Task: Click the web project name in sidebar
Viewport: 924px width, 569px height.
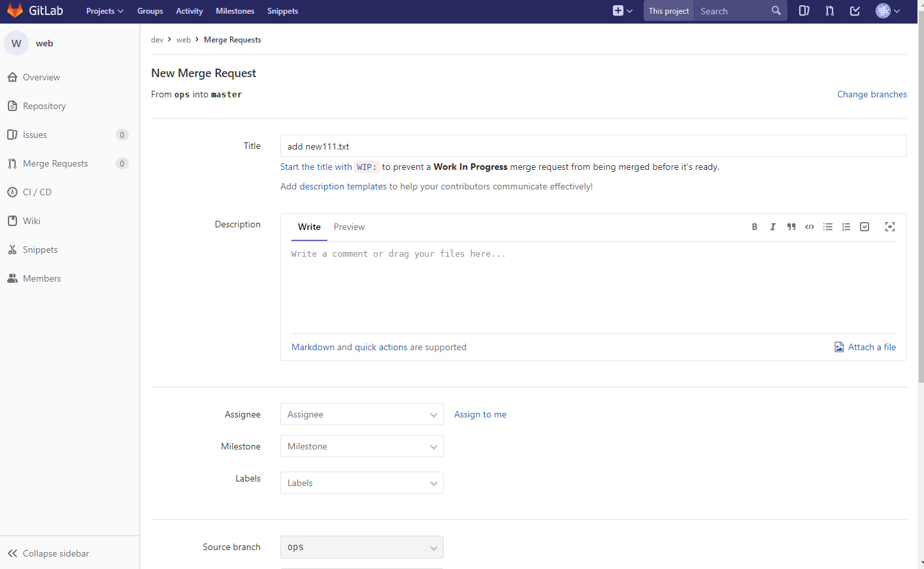Action: pyautogui.click(x=44, y=43)
